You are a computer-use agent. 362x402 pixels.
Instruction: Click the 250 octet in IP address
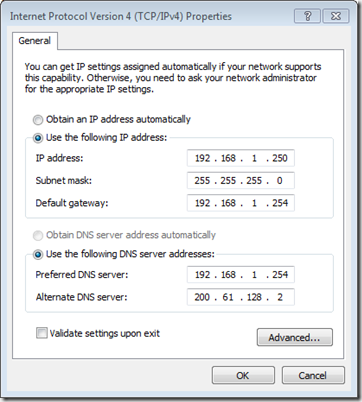pyautogui.click(x=280, y=158)
